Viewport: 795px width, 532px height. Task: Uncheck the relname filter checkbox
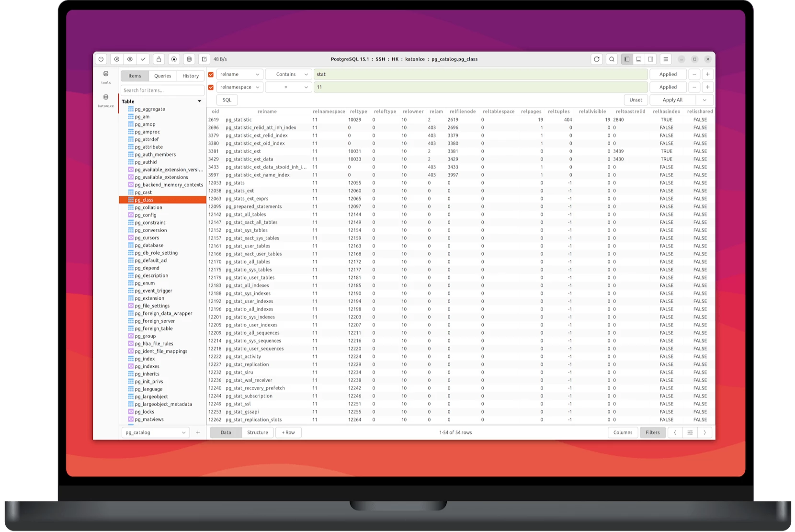[x=211, y=75]
